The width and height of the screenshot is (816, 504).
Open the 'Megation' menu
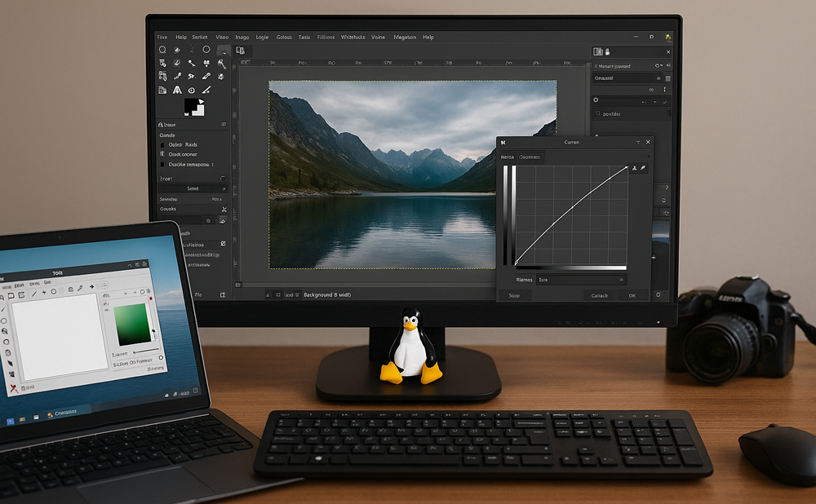405,38
